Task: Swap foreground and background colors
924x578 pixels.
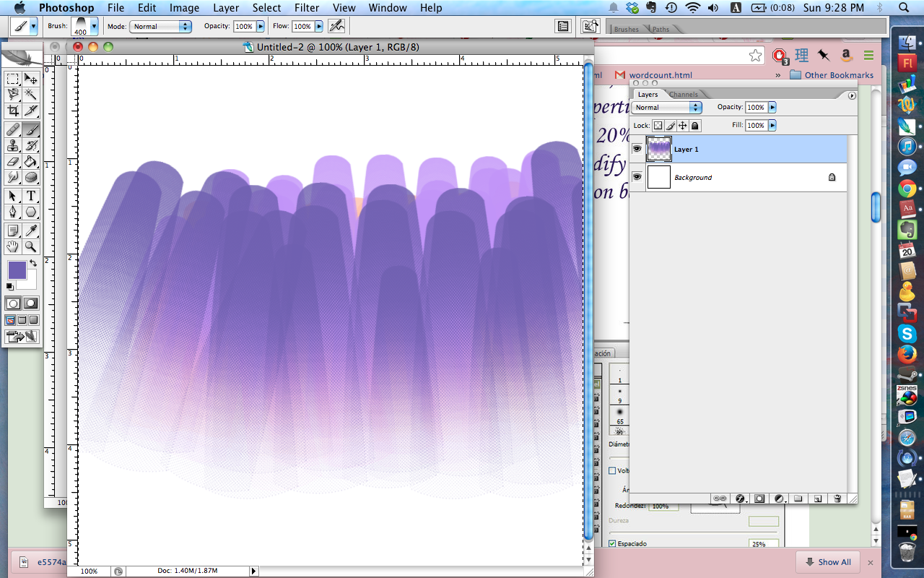Action: (x=33, y=263)
